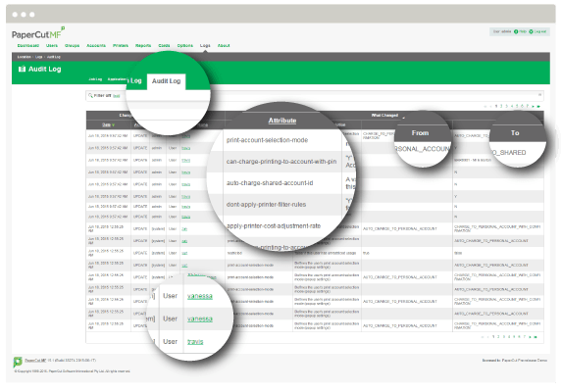The image size is (561, 392).
Task: Open the Cards menu item
Action: (x=164, y=46)
